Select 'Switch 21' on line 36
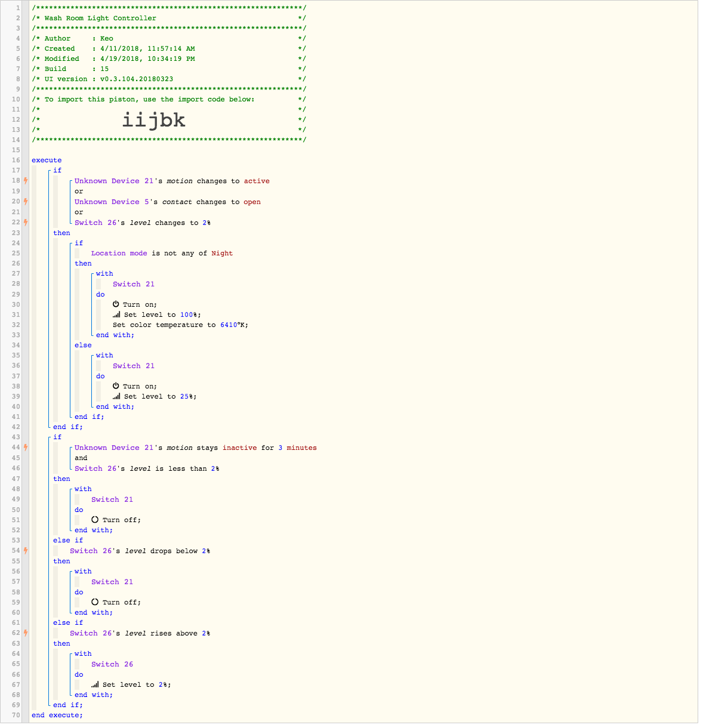Image resolution: width=703 pixels, height=728 pixels. 134,366
